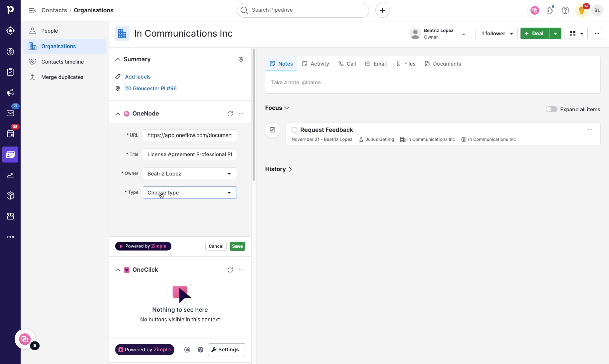Switch to the Documents tab

point(443,64)
